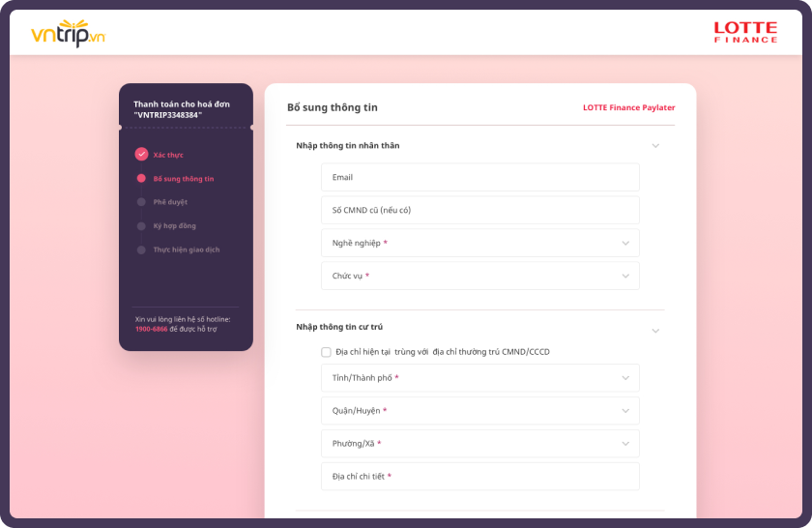The height and width of the screenshot is (528, 812).
Task: Select the Bổ sung thông tin step label
Action: [x=184, y=179]
